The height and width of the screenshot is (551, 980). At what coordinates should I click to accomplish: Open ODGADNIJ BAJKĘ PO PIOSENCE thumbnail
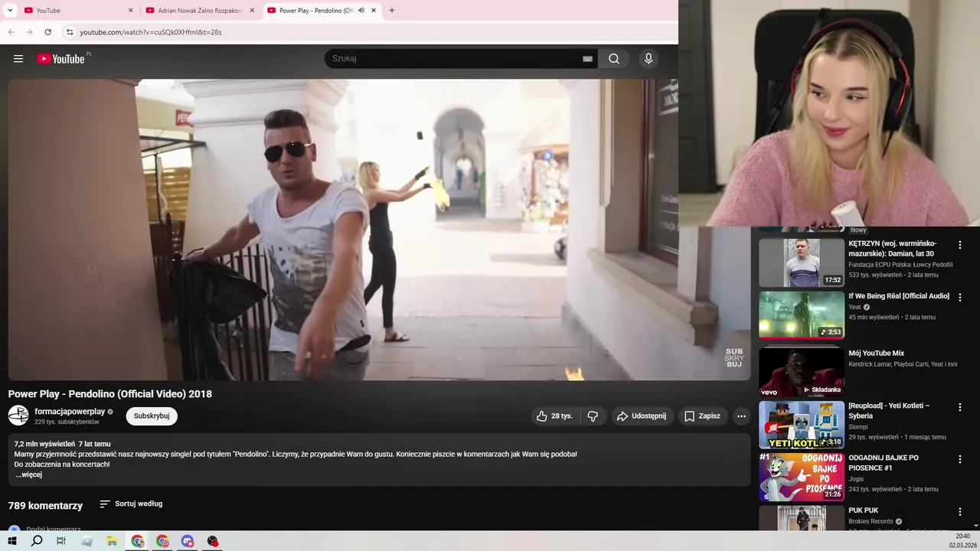tap(802, 477)
